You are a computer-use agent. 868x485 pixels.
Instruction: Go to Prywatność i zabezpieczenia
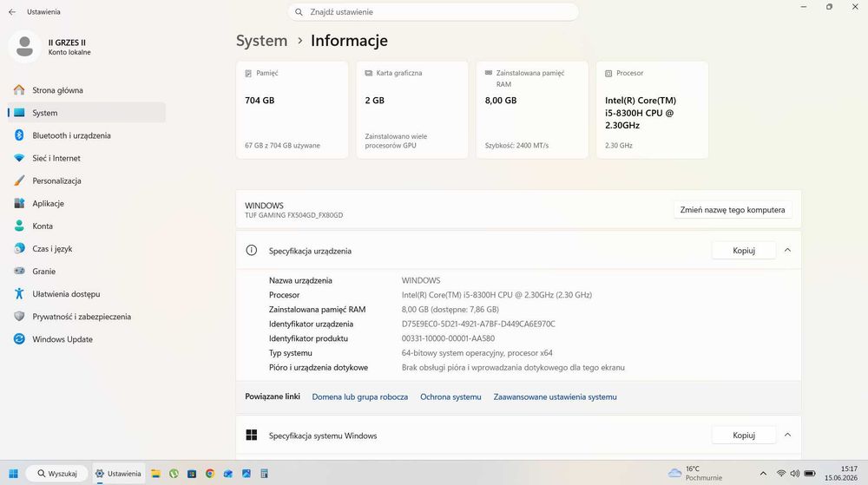pos(87,317)
